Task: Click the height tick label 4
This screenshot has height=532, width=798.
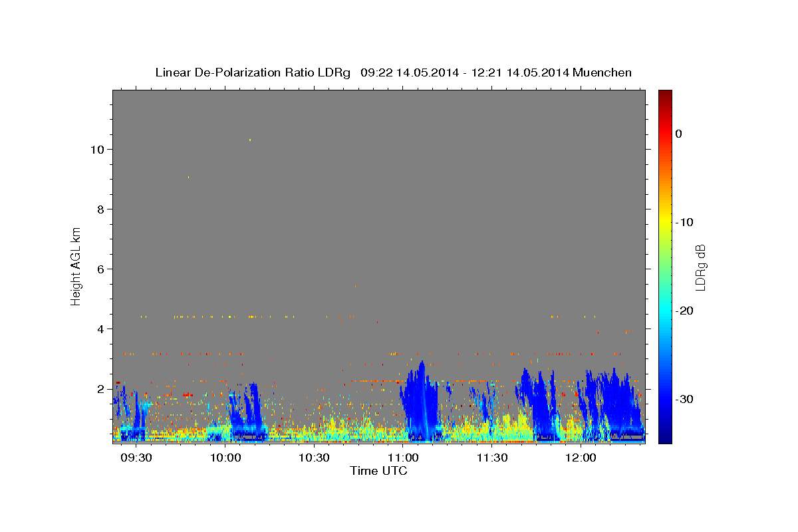Action: click(x=100, y=329)
